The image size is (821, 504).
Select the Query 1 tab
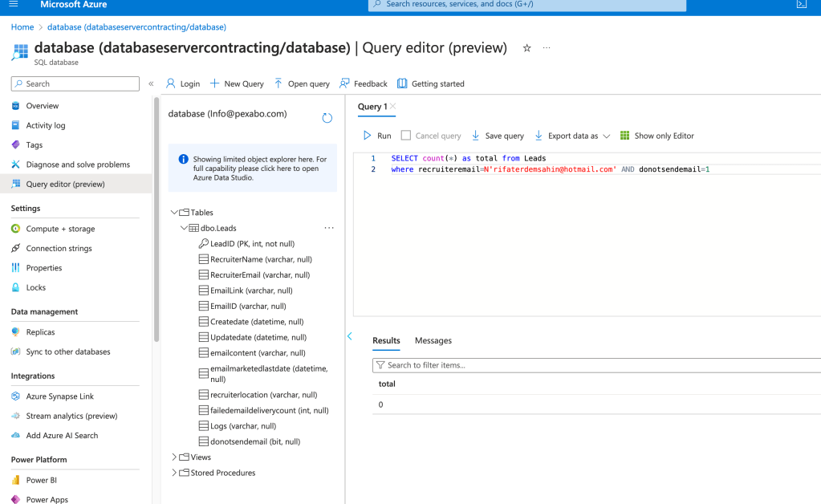pyautogui.click(x=372, y=107)
